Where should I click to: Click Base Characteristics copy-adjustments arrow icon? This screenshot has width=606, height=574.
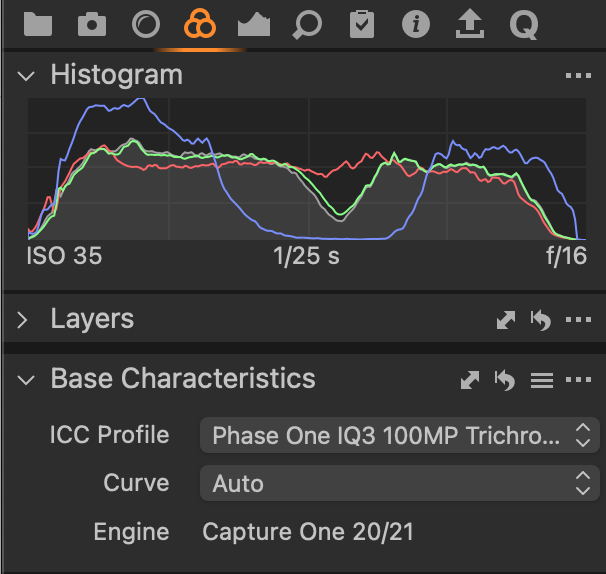click(x=470, y=380)
